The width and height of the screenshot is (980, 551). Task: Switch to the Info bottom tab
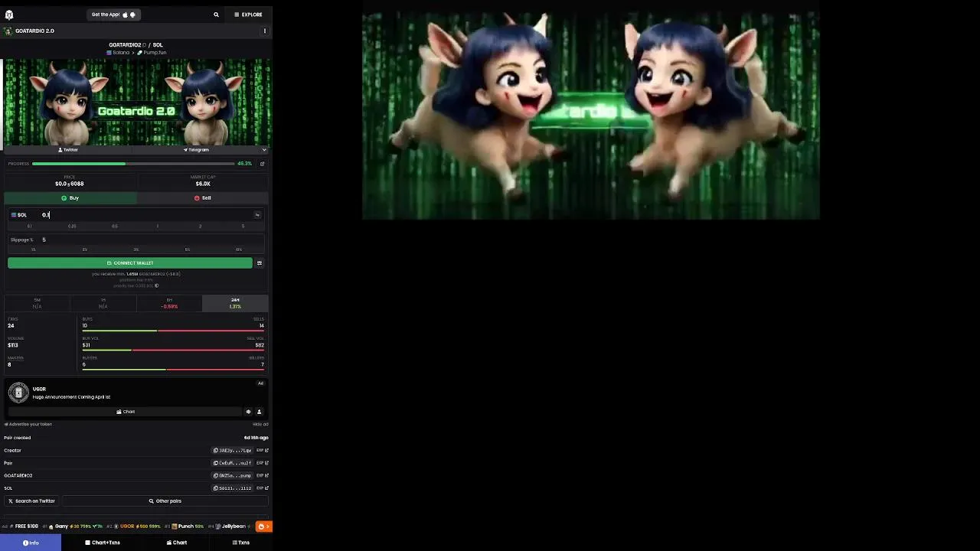tap(31, 543)
